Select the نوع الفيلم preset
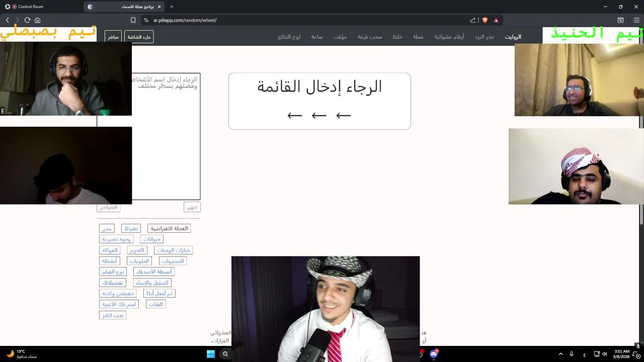The image size is (644, 362). 113,271
